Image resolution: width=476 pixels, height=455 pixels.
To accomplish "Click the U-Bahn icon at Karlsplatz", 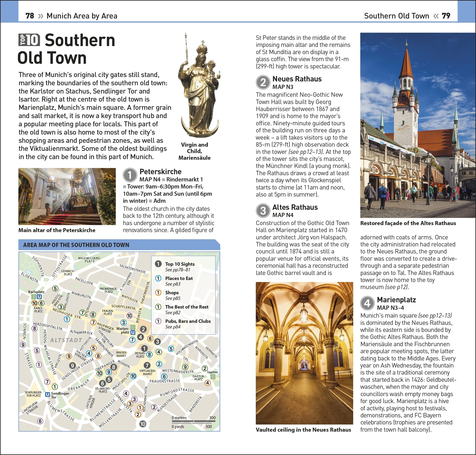I will (x=39, y=297).
